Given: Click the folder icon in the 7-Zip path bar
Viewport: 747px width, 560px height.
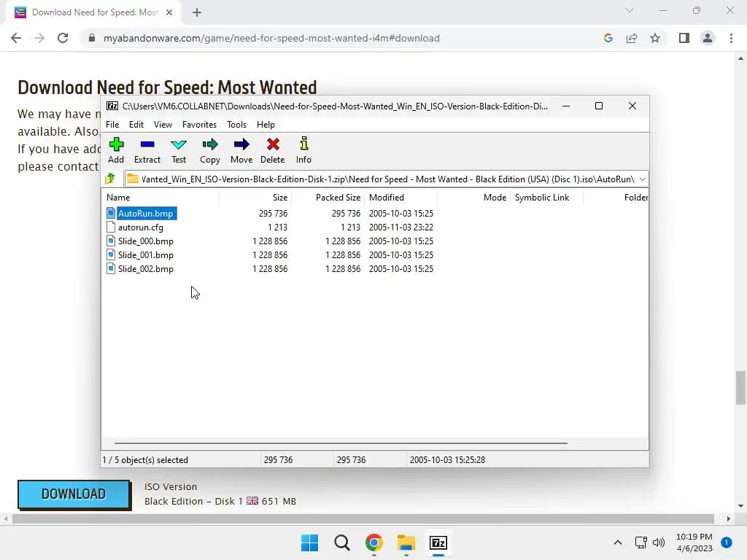Looking at the screenshot, I should click(133, 179).
